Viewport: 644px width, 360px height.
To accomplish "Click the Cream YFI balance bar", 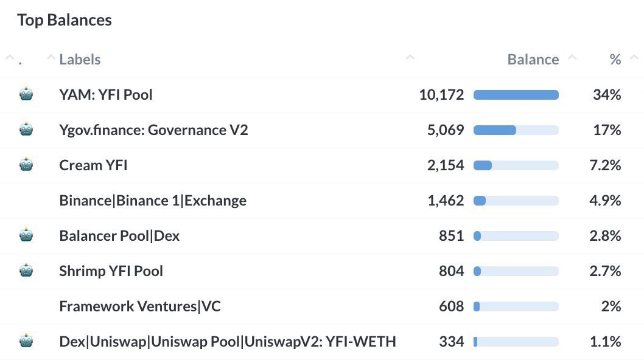I will tap(516, 165).
